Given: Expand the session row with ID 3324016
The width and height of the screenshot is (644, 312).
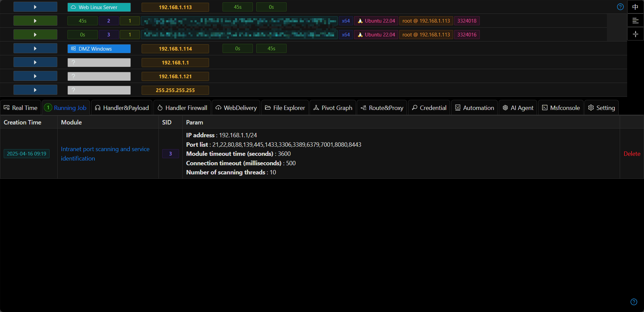Looking at the screenshot, I should [x=35, y=35].
